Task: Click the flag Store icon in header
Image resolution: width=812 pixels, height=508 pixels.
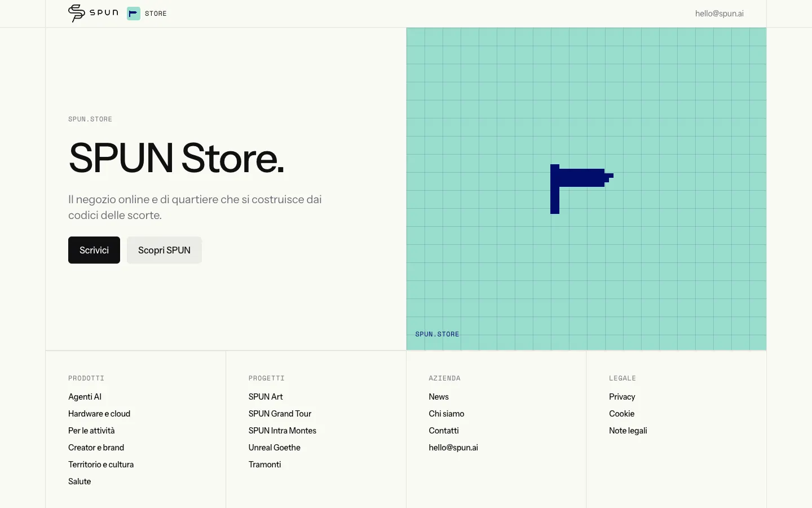Action: tap(134, 14)
